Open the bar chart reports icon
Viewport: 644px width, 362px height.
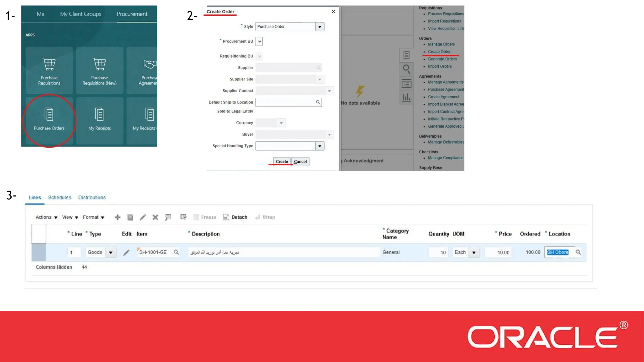(406, 97)
